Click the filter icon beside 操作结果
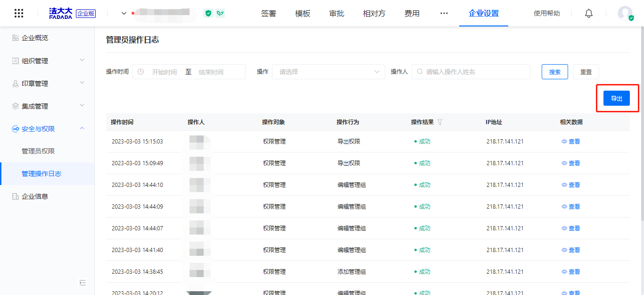The image size is (644, 295). click(x=440, y=122)
